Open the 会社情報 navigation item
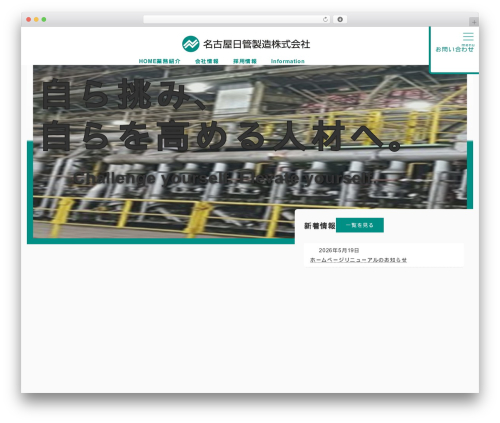Viewport: 500px width, 423px height. click(x=207, y=61)
